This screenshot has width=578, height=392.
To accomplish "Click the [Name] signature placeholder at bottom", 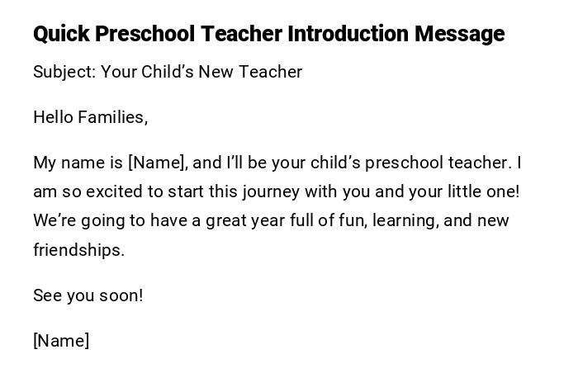I will click(61, 341).
